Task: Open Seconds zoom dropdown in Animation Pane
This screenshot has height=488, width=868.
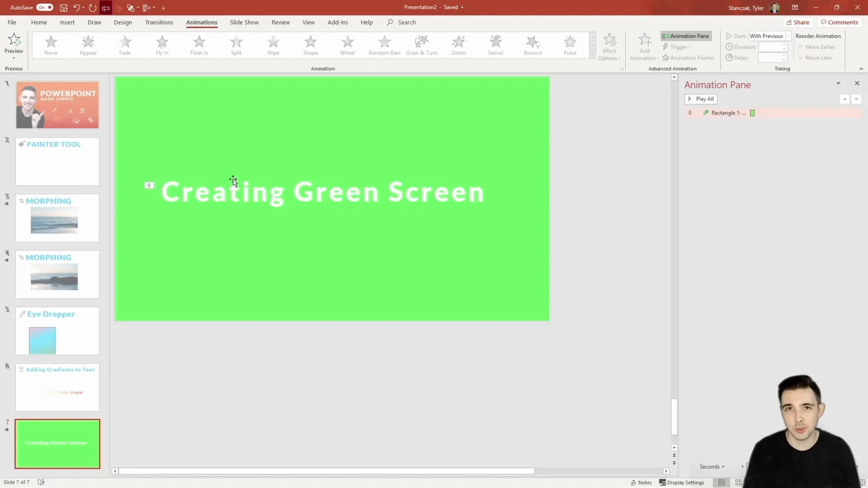Action: click(x=712, y=467)
